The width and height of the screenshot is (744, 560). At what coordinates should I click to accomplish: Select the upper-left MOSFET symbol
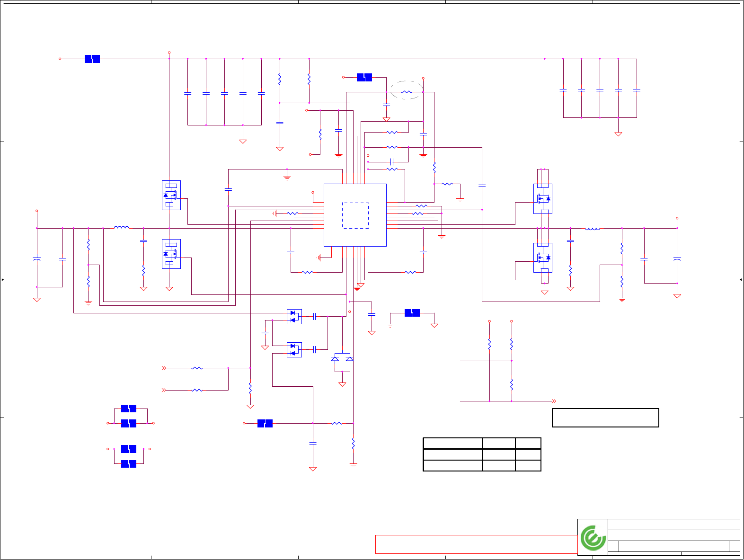[x=171, y=195]
